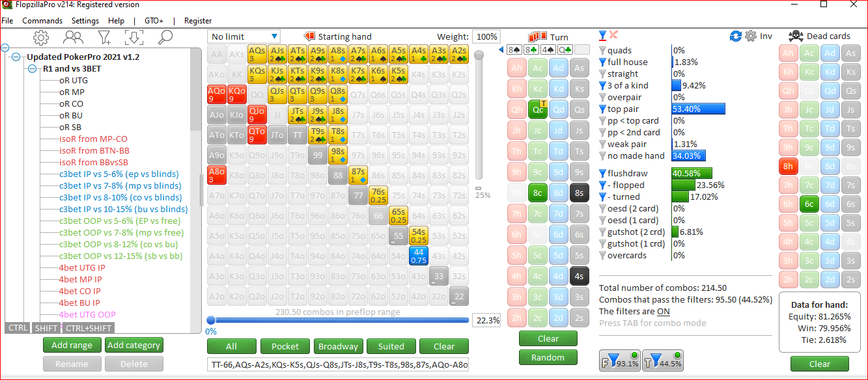Toggle the 3 of a kind filter funnel
The height and width of the screenshot is (380, 868).
602,86
